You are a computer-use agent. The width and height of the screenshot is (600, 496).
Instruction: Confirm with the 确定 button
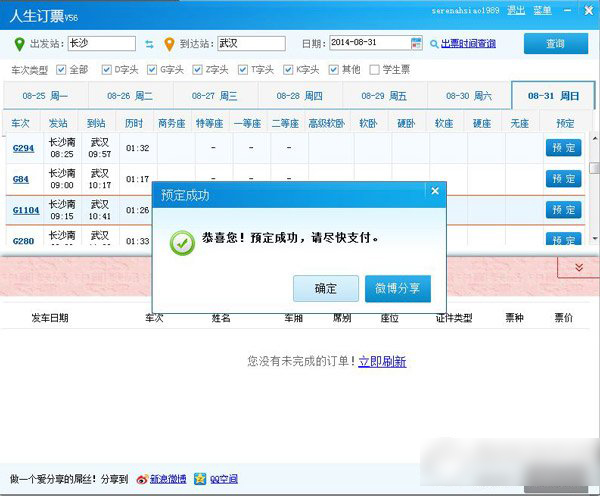click(326, 288)
